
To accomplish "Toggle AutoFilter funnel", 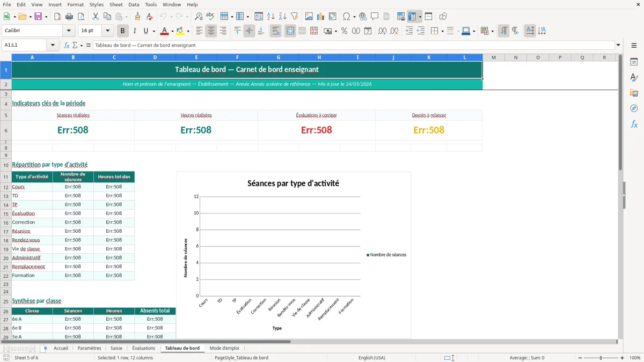I will coord(294,17).
